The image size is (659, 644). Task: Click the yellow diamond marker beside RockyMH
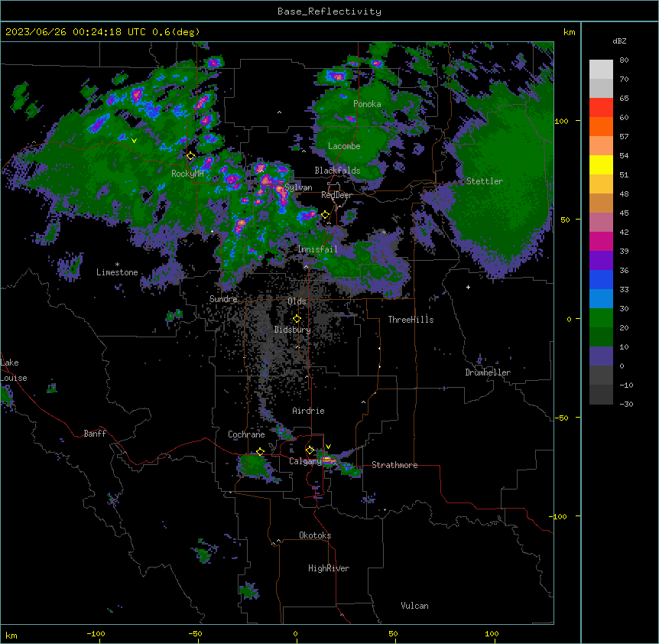(191, 156)
